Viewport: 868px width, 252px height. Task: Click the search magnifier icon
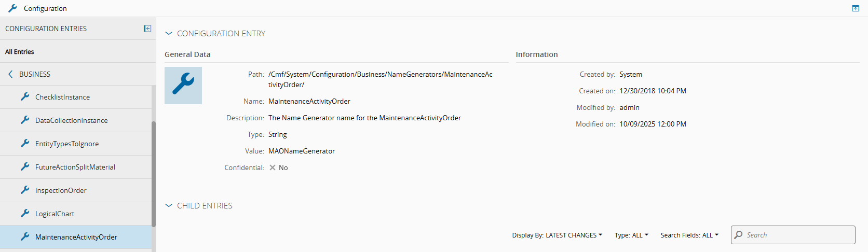(739, 235)
